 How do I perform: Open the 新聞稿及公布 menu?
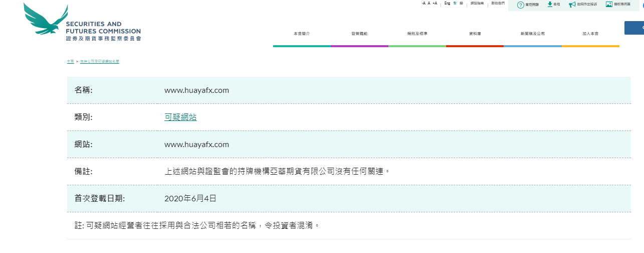(x=533, y=34)
